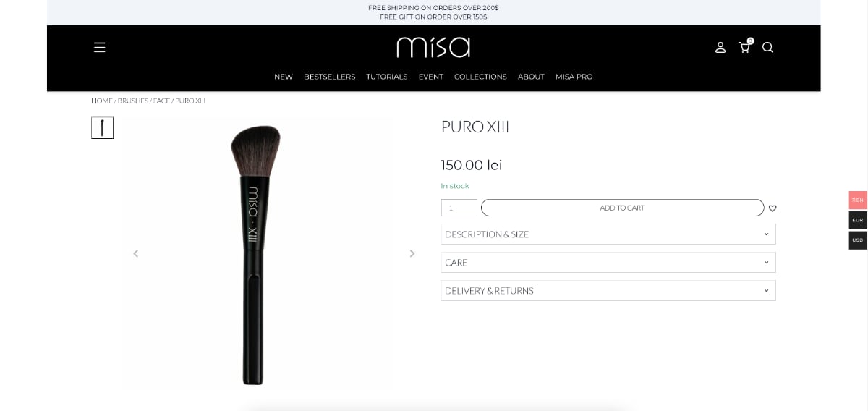Click the Misa logo
Screen dimensions: 868x411
(x=433, y=47)
